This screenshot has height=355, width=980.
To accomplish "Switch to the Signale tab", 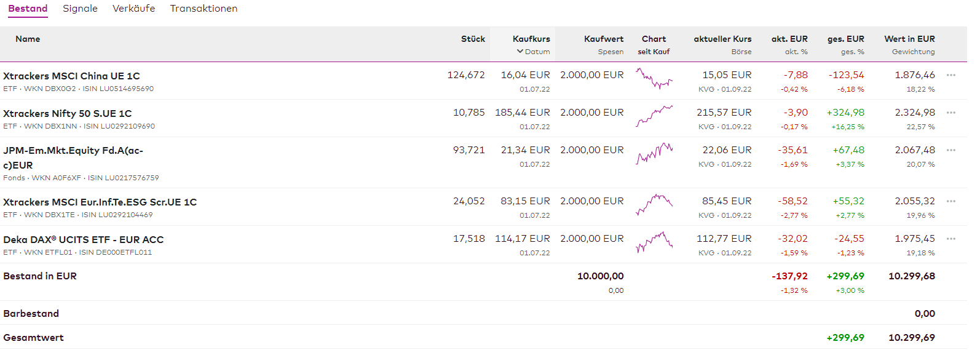I will [80, 9].
